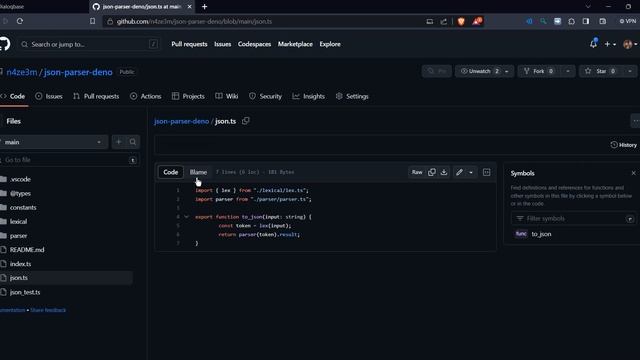This screenshot has width=640, height=360.
Task: Edit the file with the pencil icon
Action: click(459, 172)
